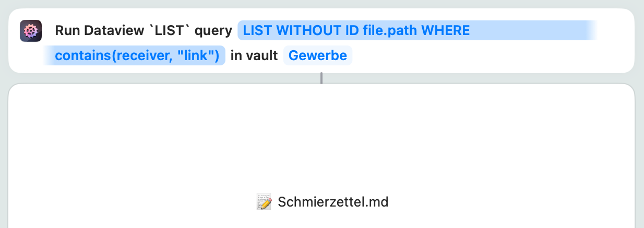Select the Schmierzettel.md result item
Viewport: 644px width, 228px height.
pyautogui.click(x=332, y=202)
